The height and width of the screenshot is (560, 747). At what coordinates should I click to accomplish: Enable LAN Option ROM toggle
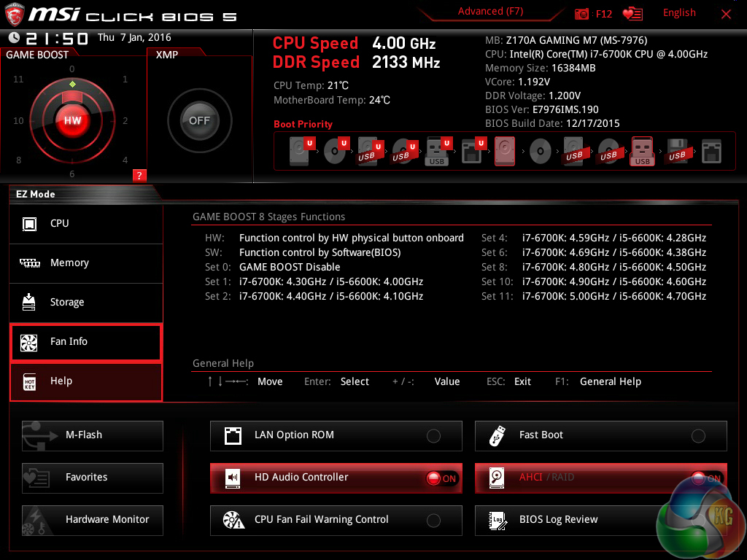[433, 436]
